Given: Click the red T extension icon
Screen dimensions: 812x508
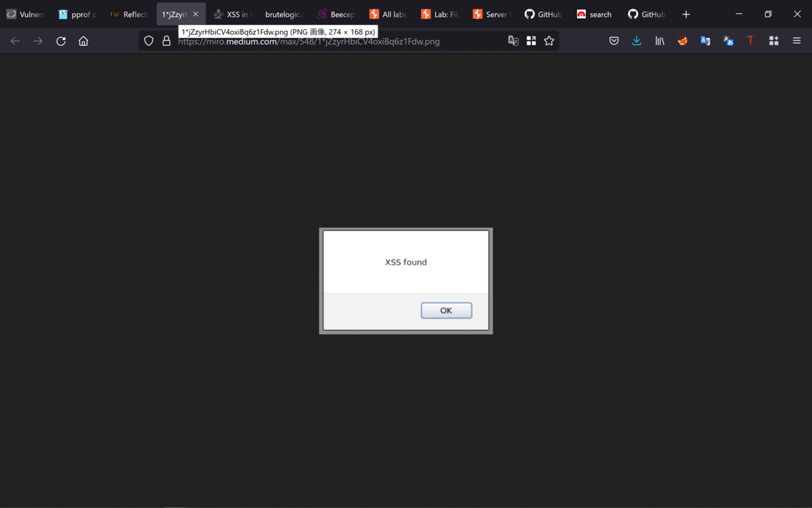Looking at the screenshot, I should point(750,41).
